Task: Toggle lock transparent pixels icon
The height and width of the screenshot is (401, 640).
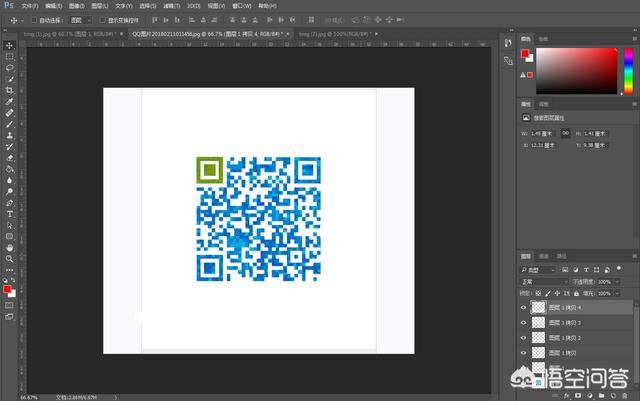Action: click(538, 293)
